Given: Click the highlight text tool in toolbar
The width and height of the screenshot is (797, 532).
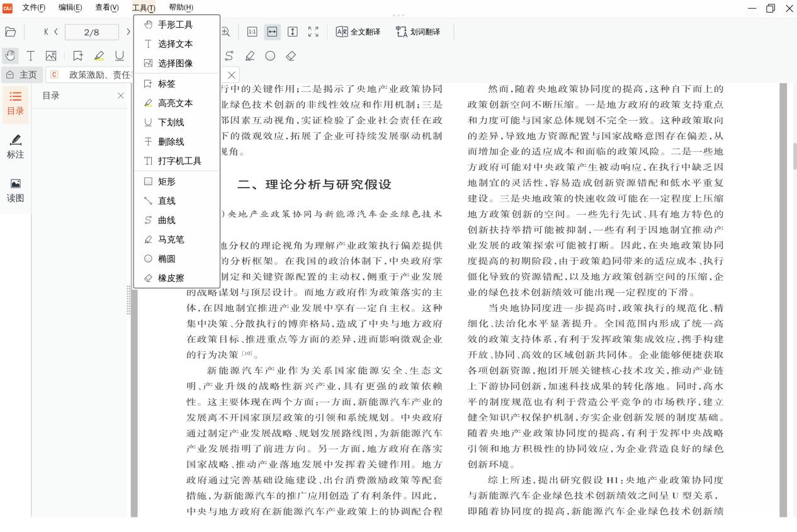Looking at the screenshot, I should click(x=99, y=55).
